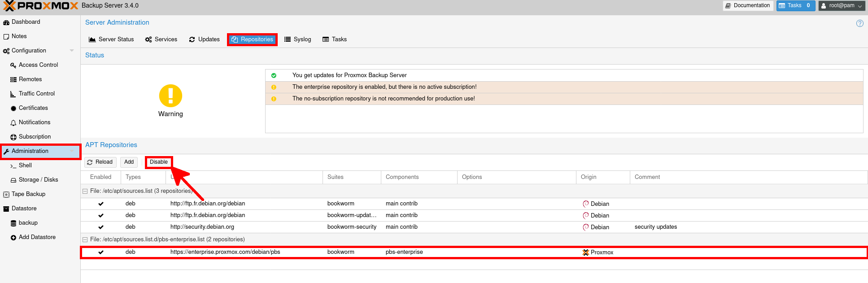The image size is (868, 283).
Task: Click the Administration wrench icon
Action: pyautogui.click(x=6, y=151)
